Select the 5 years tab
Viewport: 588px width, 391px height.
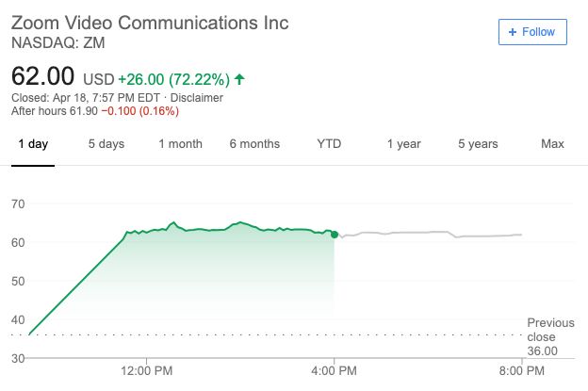(478, 144)
